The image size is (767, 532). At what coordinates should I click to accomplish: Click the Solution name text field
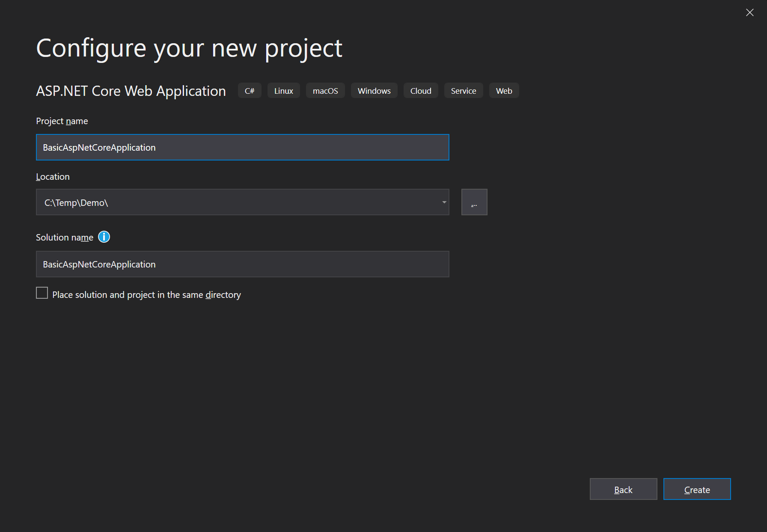click(242, 264)
